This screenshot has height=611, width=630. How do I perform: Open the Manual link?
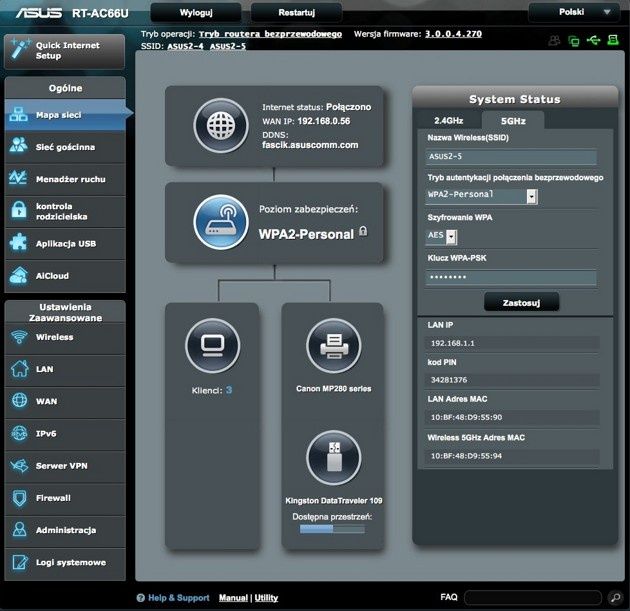pyautogui.click(x=233, y=598)
